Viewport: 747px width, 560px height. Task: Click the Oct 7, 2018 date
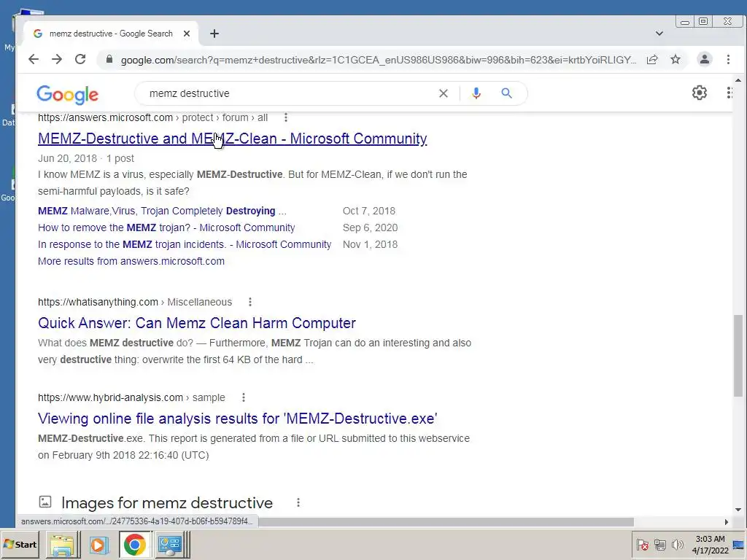(368, 211)
